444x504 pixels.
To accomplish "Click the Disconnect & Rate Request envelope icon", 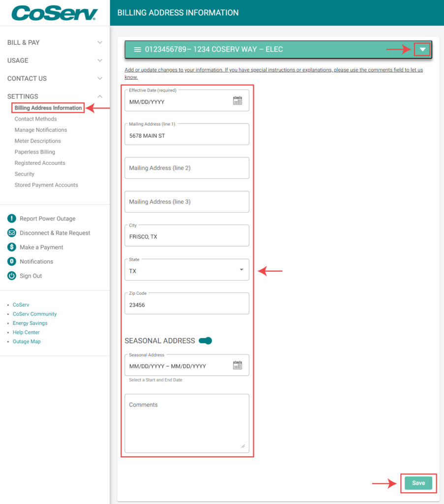I will 12,233.
